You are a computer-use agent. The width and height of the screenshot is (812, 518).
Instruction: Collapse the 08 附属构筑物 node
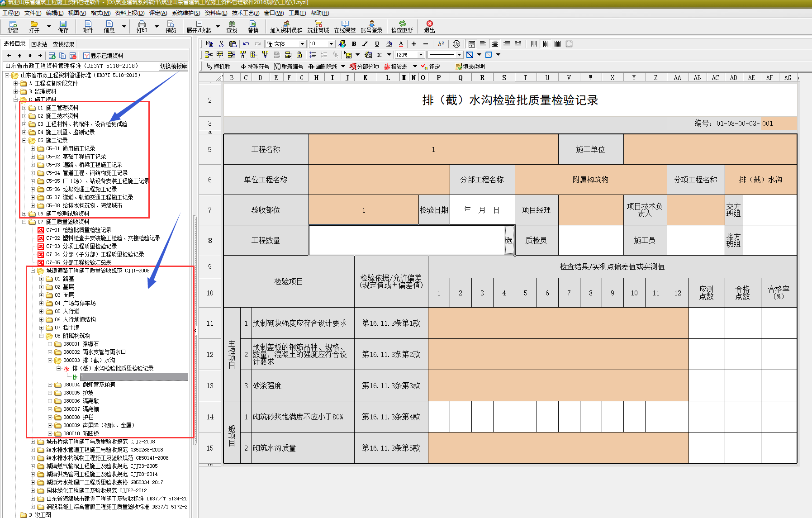click(42, 336)
